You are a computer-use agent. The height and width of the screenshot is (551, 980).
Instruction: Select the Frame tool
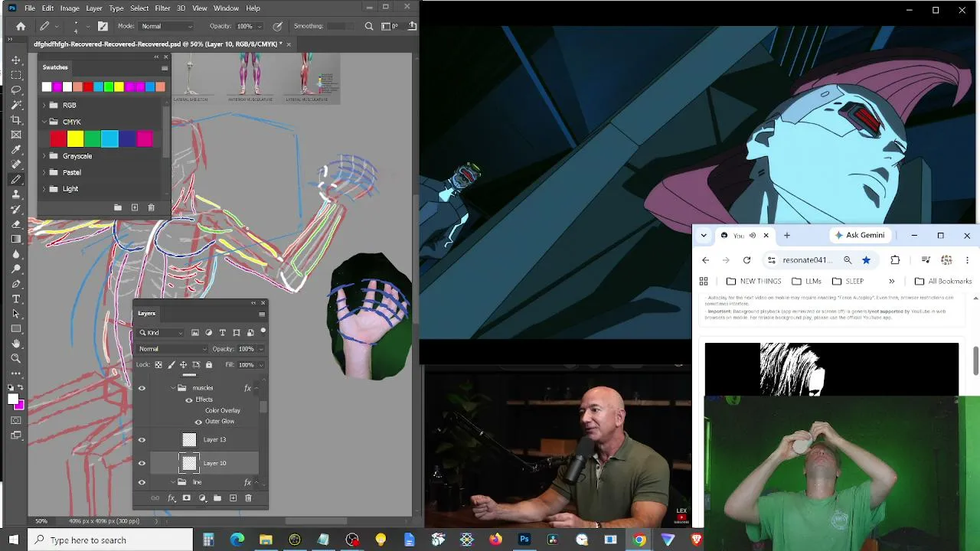click(16, 135)
